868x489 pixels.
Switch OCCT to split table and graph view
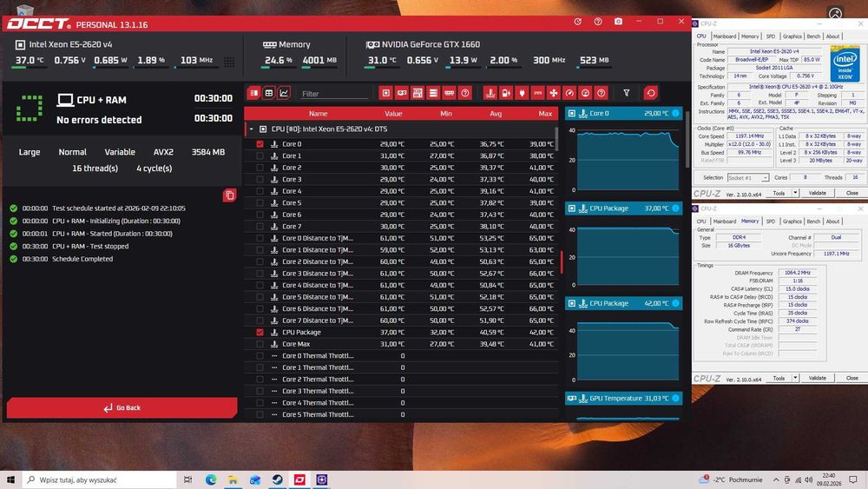pyautogui.click(x=253, y=93)
